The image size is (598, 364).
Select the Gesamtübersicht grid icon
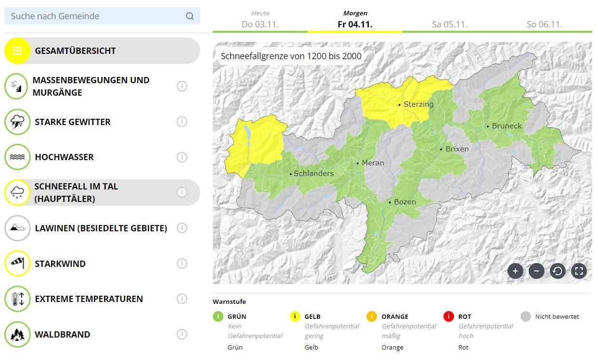pyautogui.click(x=17, y=50)
